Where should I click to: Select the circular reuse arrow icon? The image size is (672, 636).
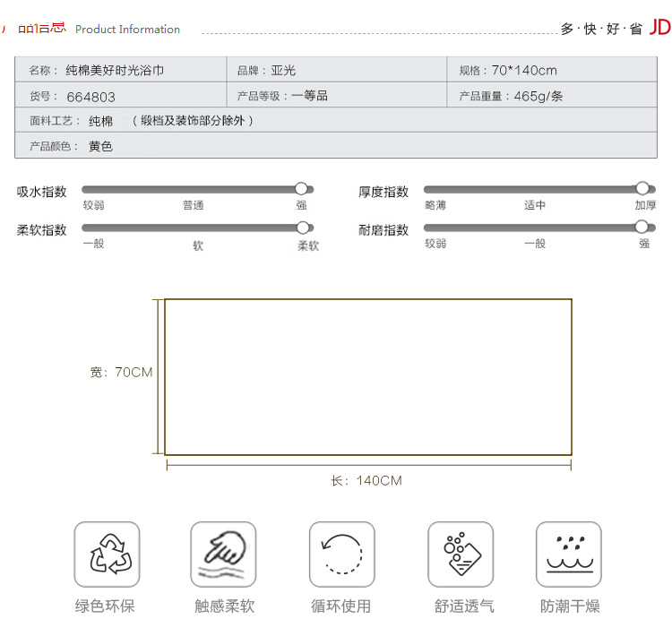pos(341,554)
